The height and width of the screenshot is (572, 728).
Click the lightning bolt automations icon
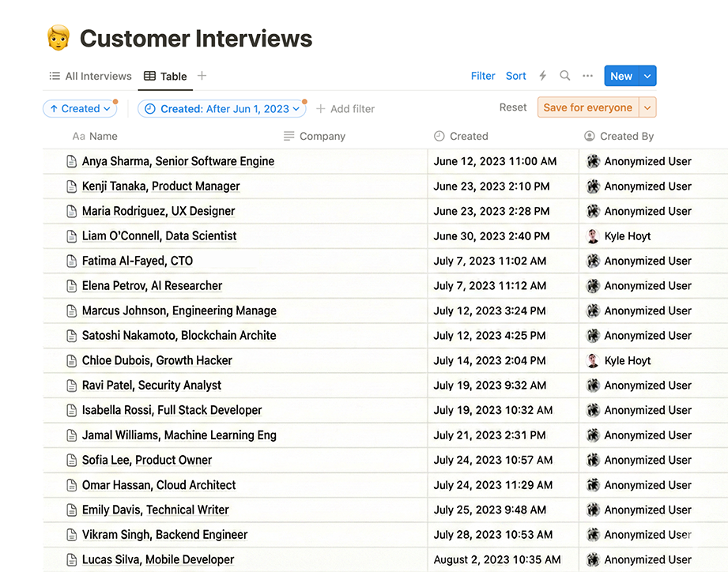click(x=542, y=76)
